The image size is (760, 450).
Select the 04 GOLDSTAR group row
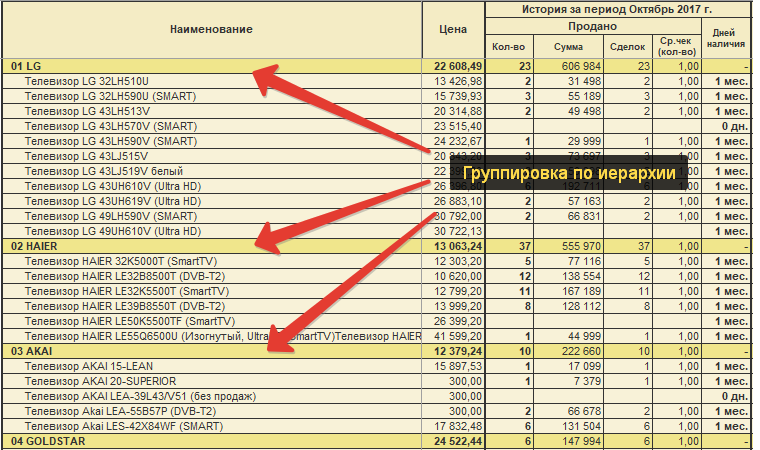[377, 441]
